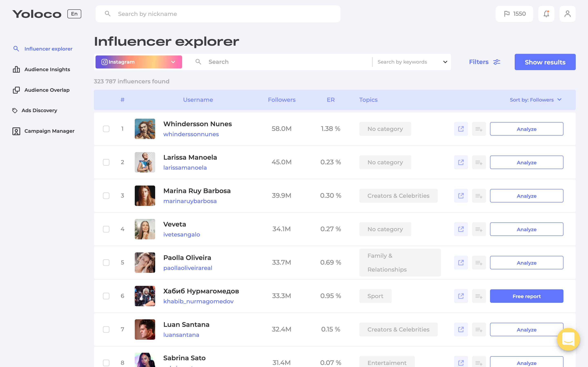This screenshot has width=588, height=367.
Task: Expand Sort by: Followers dropdown
Action: point(536,100)
